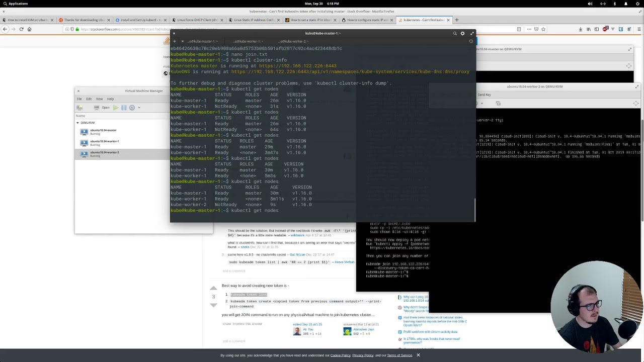Open Firefox downloads arrow icon

(x=580, y=29)
